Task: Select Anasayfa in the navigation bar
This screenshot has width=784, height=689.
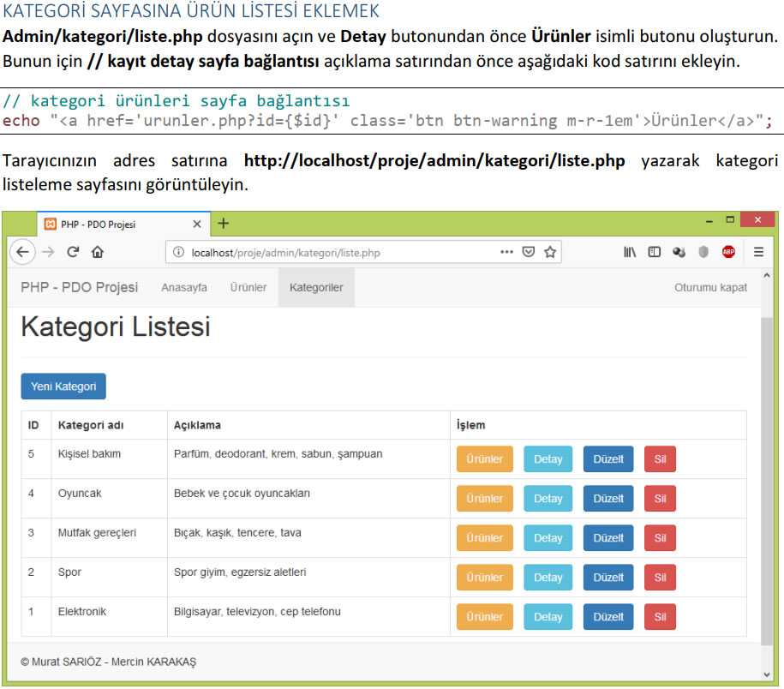Action: click(x=184, y=288)
